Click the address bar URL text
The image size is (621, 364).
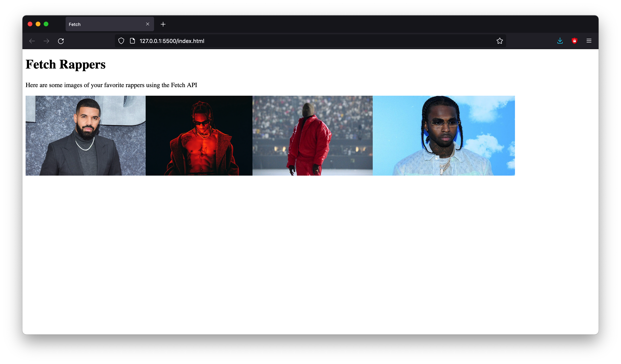point(172,41)
